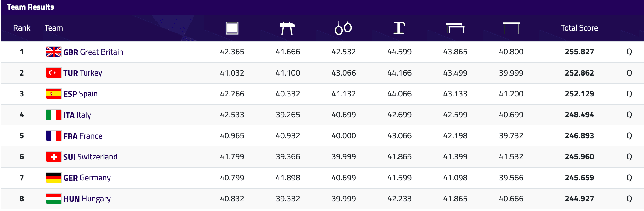Click the Turkey flag icon

point(54,73)
